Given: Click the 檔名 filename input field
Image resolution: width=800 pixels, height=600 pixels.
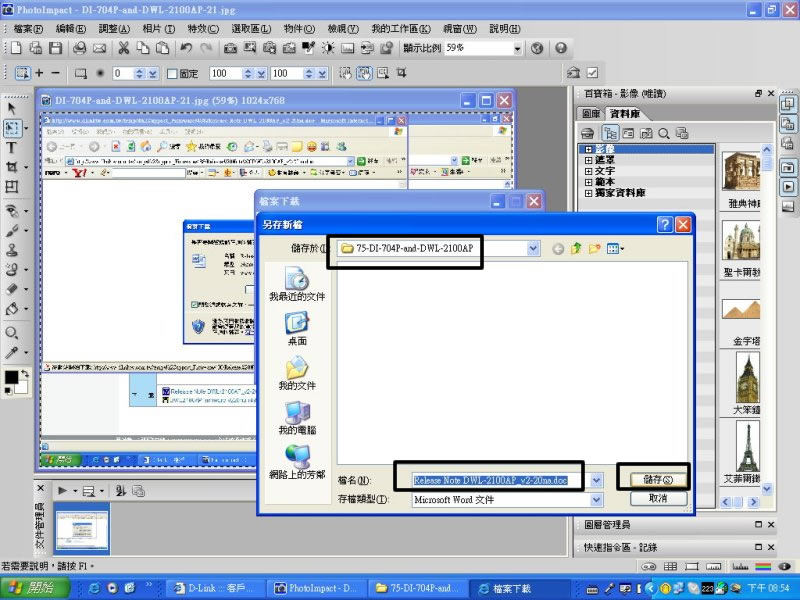Looking at the screenshot, I should (500, 480).
